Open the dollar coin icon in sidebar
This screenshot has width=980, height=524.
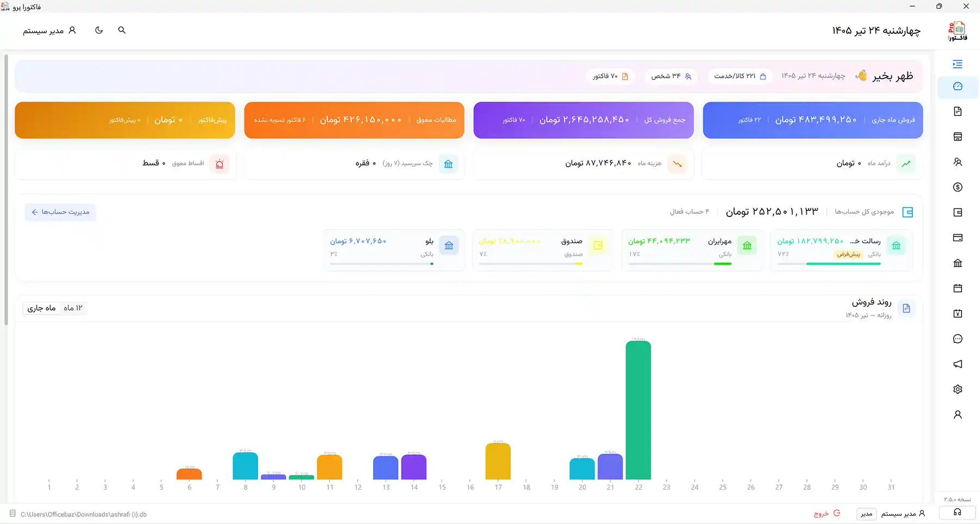pyautogui.click(x=958, y=187)
